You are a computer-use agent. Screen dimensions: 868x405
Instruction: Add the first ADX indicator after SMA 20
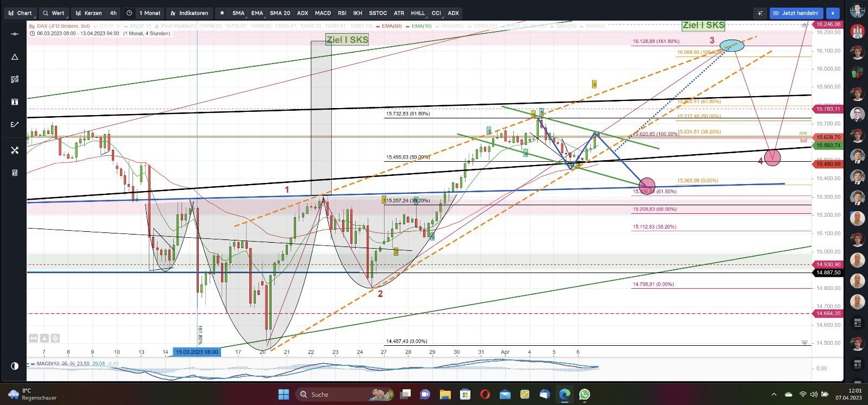click(303, 13)
